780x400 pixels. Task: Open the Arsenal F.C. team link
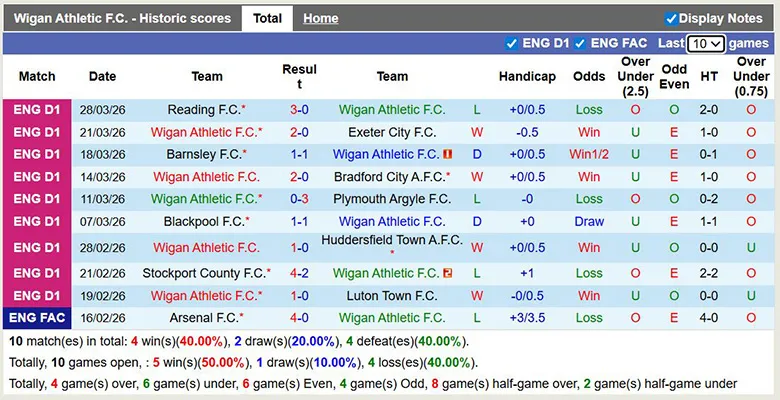point(204,318)
